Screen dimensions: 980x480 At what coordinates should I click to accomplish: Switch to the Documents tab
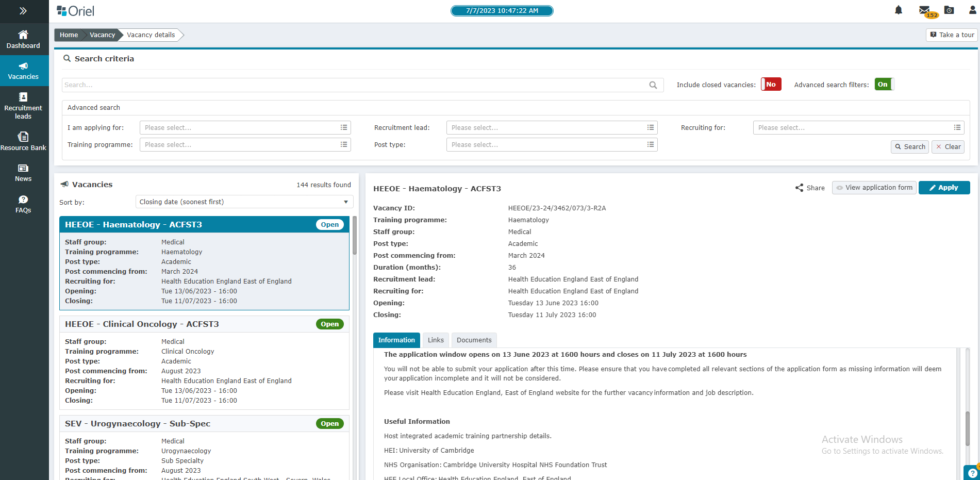[474, 340]
